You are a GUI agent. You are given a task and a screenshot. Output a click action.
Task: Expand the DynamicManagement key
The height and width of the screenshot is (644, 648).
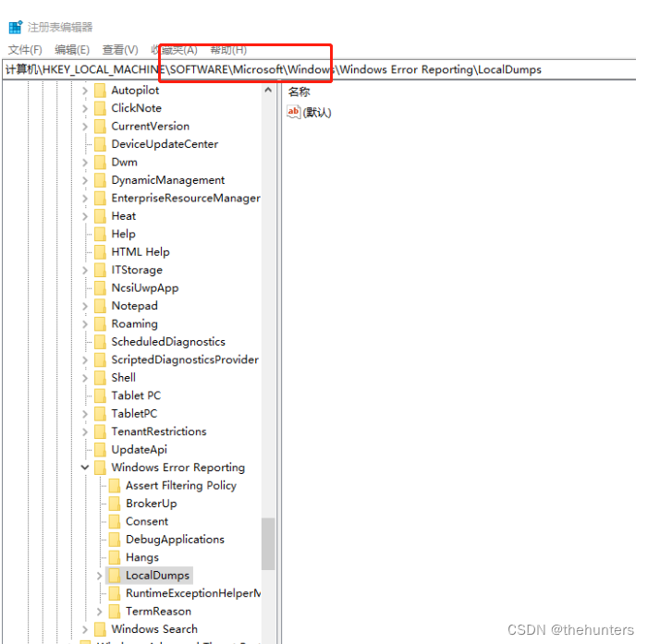(x=85, y=180)
